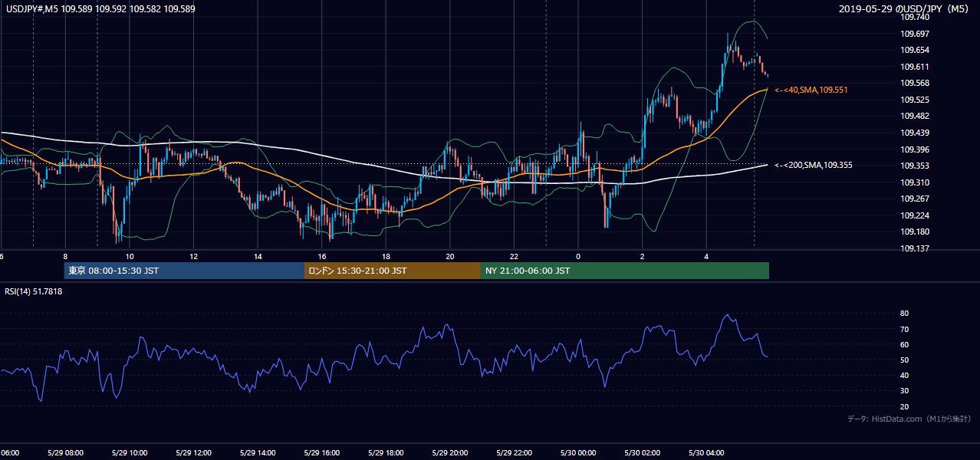The height and width of the screenshot is (460, 980).
Task: Click hour label 10 above session bar
Action: coord(130,256)
